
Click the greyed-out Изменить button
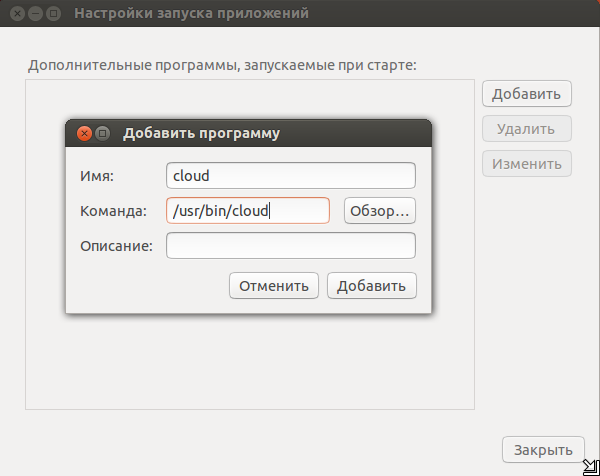point(527,163)
